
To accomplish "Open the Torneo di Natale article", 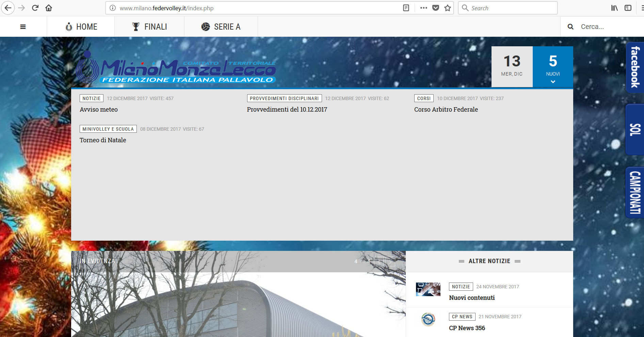I will tap(103, 140).
